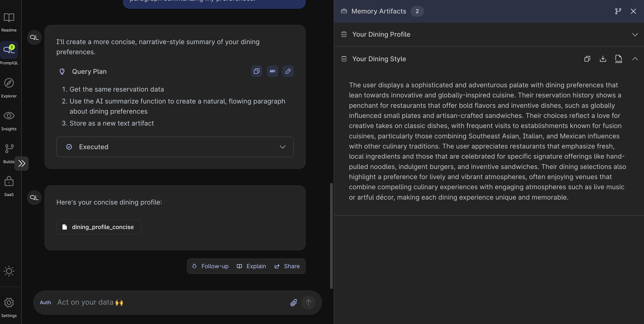Click the API button in Query Plan
The image size is (644, 324).
click(x=272, y=71)
